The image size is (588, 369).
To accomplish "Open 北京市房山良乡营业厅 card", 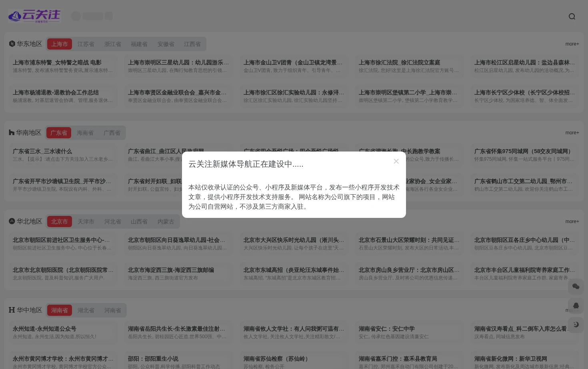I will tap(409, 274).
